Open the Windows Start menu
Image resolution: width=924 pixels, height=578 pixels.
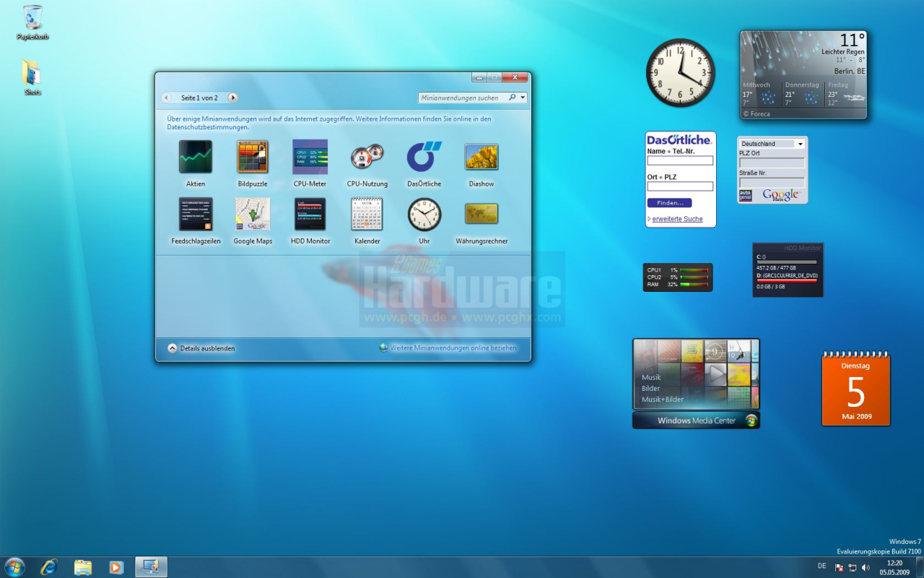[x=14, y=567]
